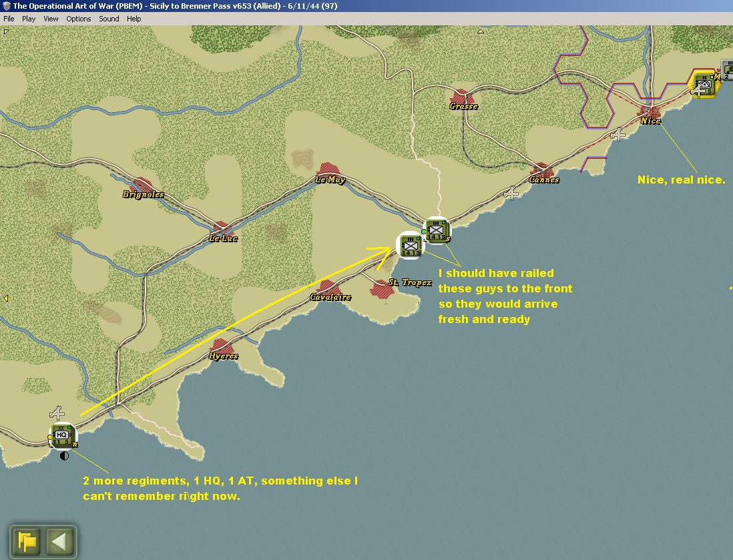Click the map scroll arrow at the left edge

point(5,298)
